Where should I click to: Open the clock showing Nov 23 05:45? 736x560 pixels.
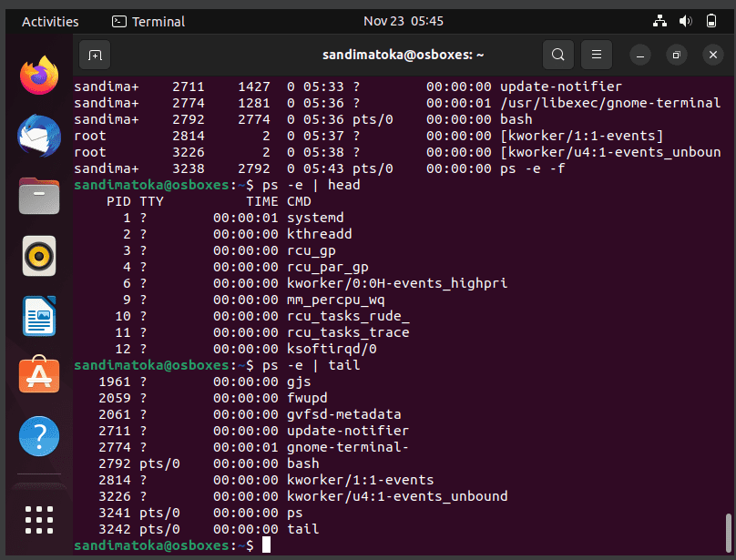(x=404, y=21)
